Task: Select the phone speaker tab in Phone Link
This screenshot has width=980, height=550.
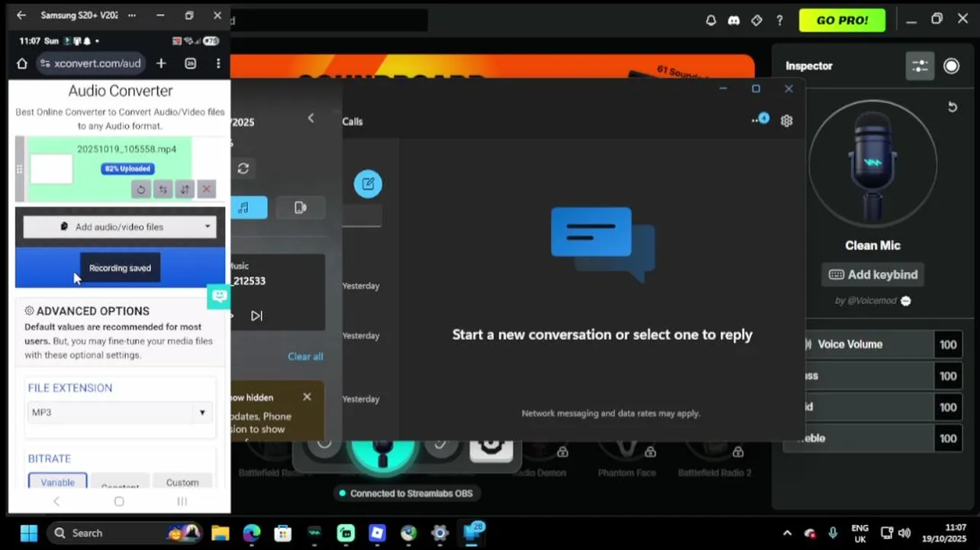Action: coord(300,207)
